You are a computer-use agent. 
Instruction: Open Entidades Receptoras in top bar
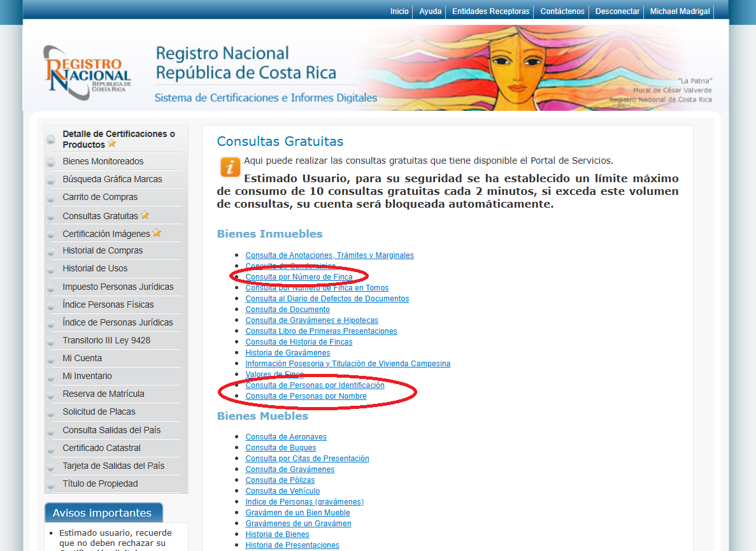(491, 11)
